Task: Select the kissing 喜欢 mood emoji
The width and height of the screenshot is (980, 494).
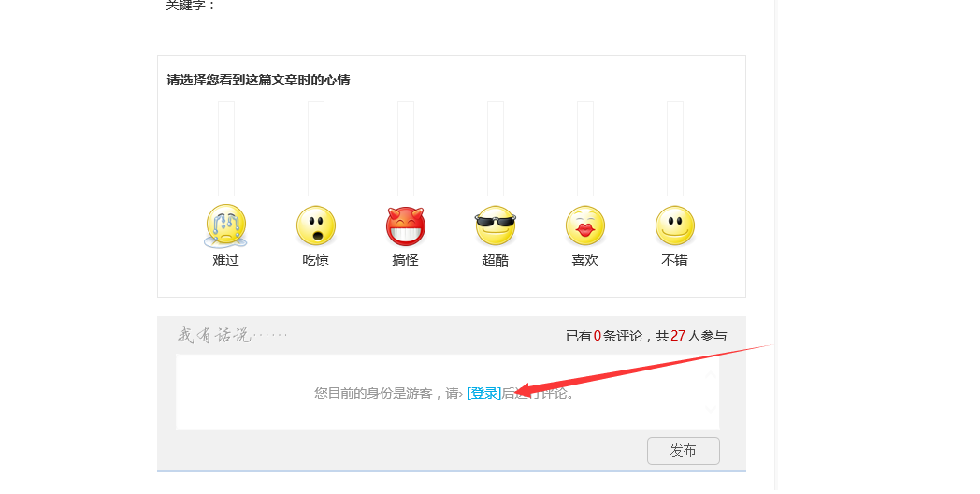Action: tap(585, 225)
